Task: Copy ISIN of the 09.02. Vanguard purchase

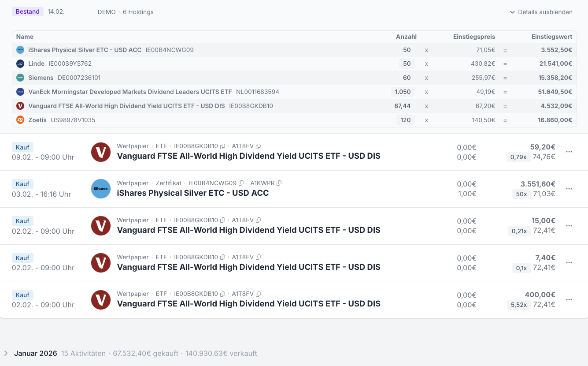Action: 222,146
